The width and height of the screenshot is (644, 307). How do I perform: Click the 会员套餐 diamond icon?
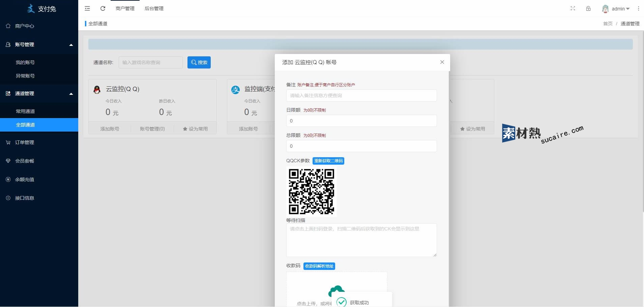(x=8, y=161)
